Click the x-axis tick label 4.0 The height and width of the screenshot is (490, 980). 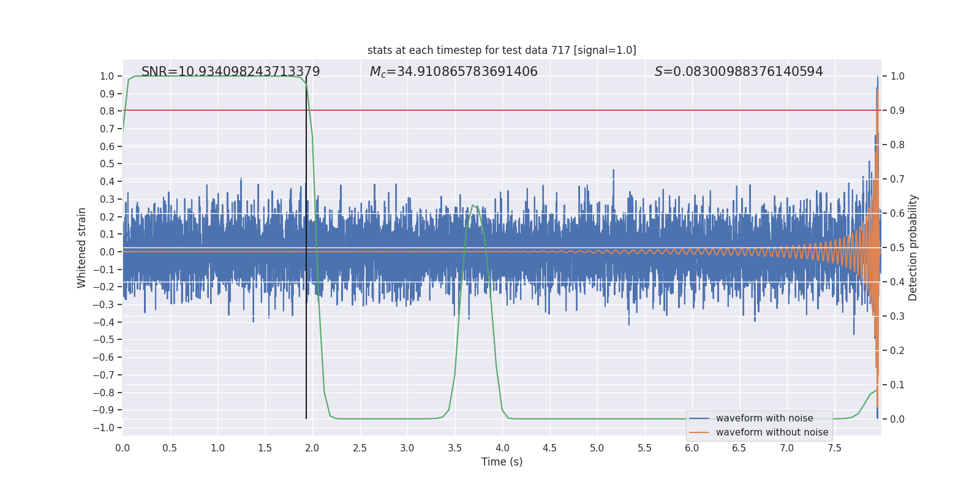click(502, 448)
